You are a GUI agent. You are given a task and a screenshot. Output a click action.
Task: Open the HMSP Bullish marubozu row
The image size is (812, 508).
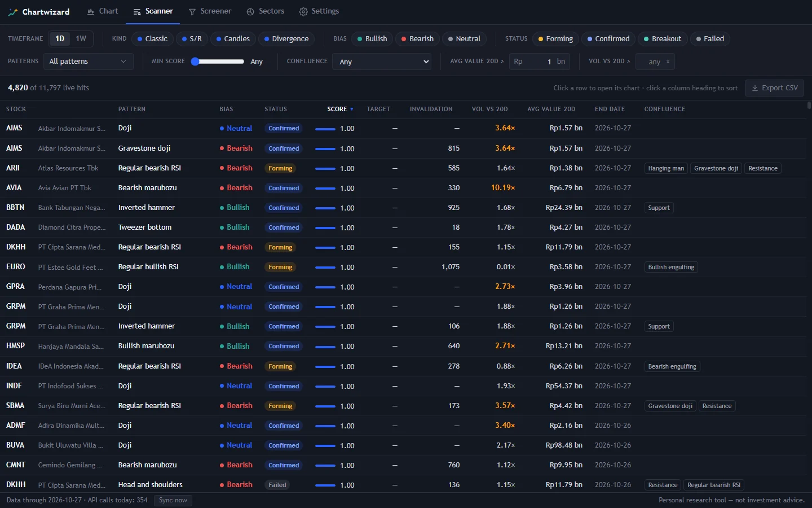click(x=404, y=346)
